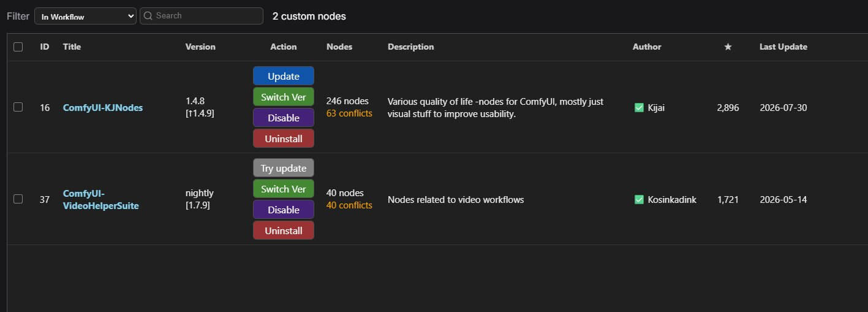The height and width of the screenshot is (312, 868).
Task: Click Switch Ver for ComfyUI-KJNodes
Action: [x=284, y=97]
